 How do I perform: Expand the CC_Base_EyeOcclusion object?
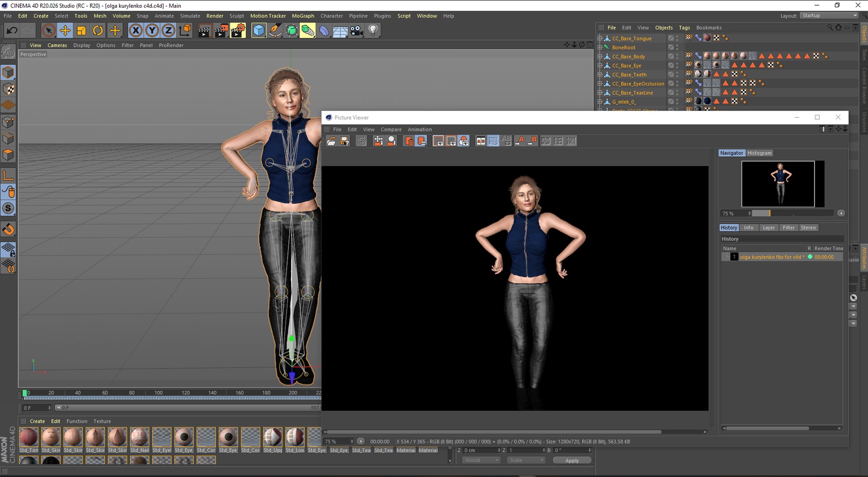600,84
